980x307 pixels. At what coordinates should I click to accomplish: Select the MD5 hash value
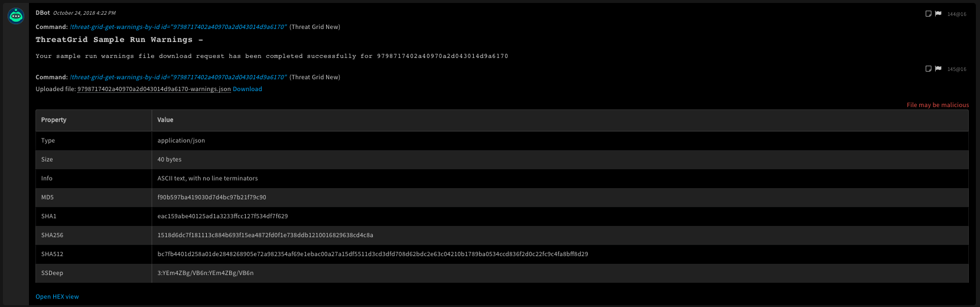point(211,198)
